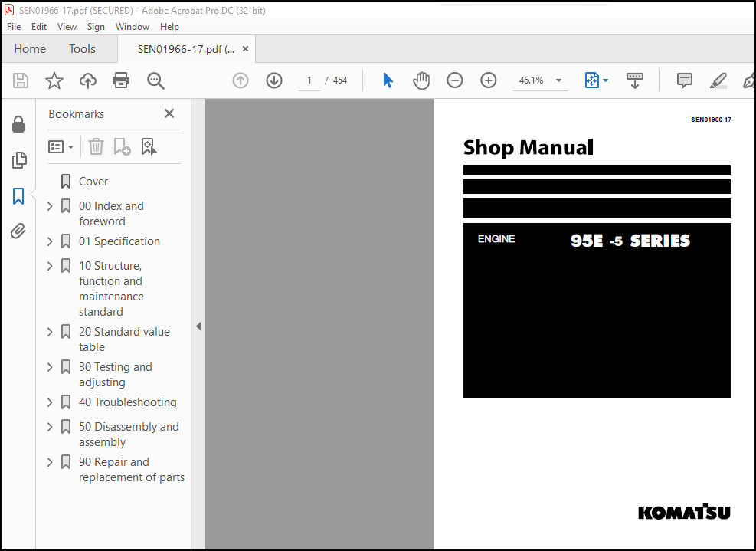Expand 30 Testing and adjusting bookmark
Image resolution: width=756 pixels, height=551 pixels.
point(50,367)
